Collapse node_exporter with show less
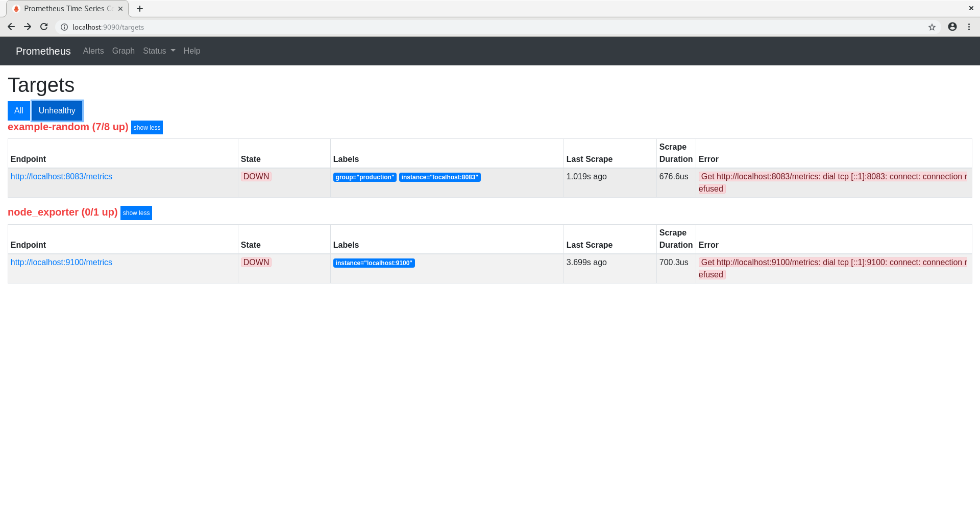 (136, 213)
